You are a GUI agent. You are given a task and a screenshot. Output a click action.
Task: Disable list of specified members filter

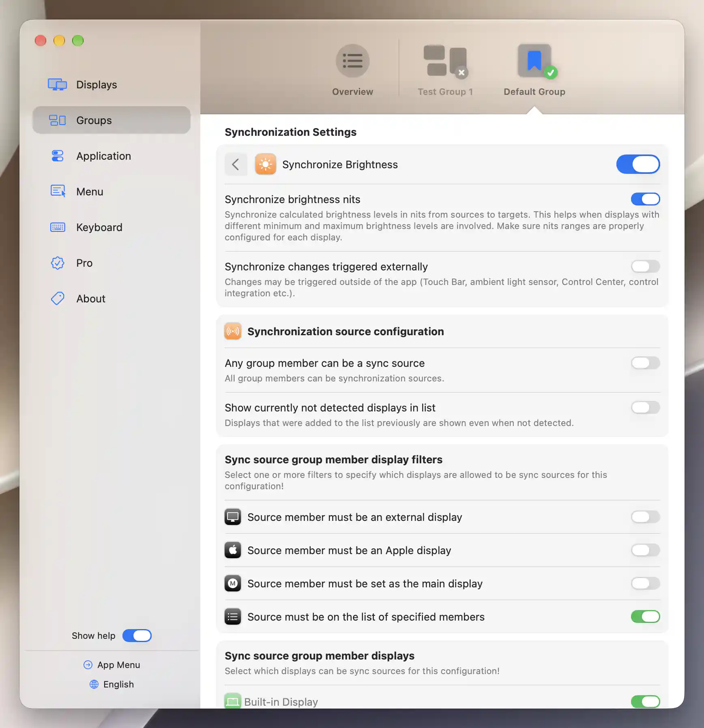point(645,617)
